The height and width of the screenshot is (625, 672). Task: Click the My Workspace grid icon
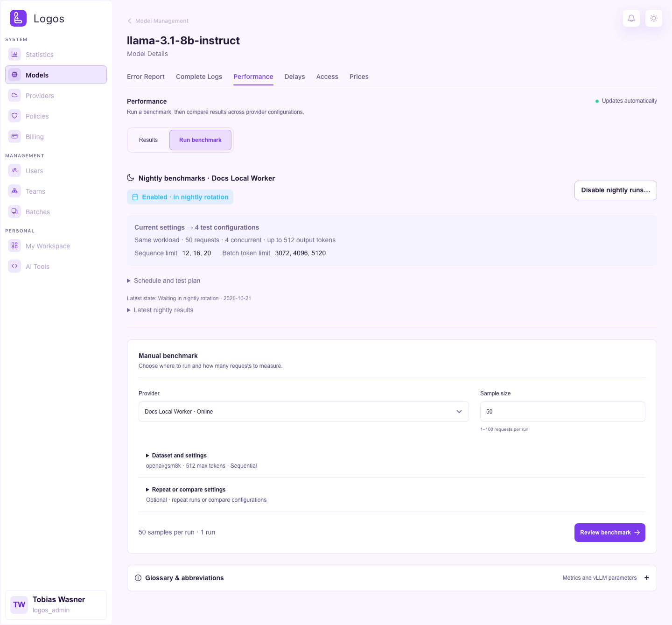[x=14, y=246]
